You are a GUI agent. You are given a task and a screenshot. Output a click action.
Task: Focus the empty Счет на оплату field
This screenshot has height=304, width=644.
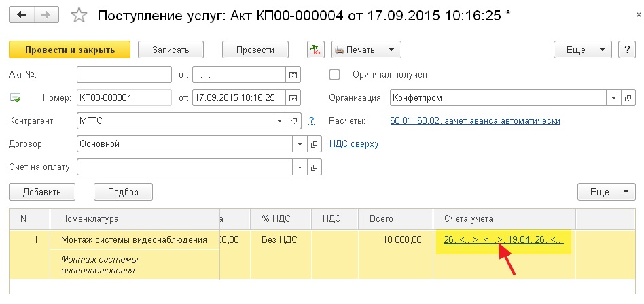(185, 167)
